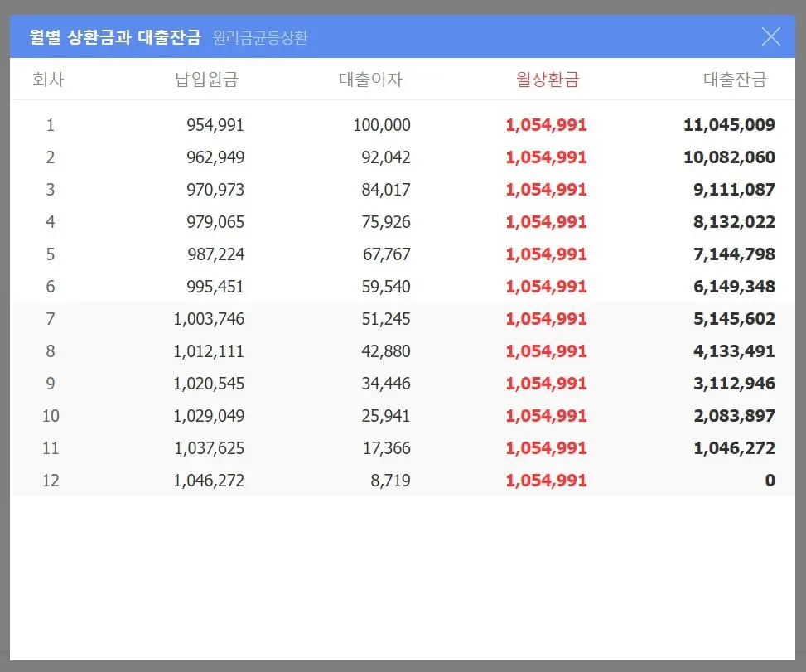Select the 대출잔금 column header
Screen dimensions: 806x672
[734, 80]
